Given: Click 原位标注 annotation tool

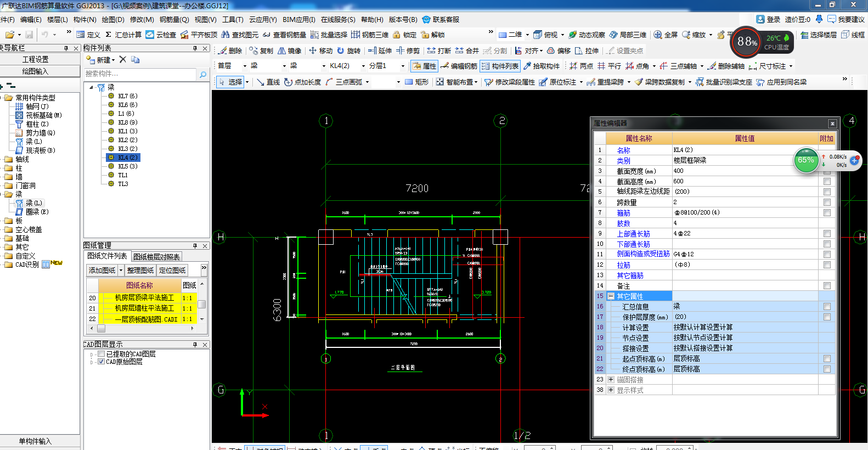Looking at the screenshot, I should click(x=557, y=82).
